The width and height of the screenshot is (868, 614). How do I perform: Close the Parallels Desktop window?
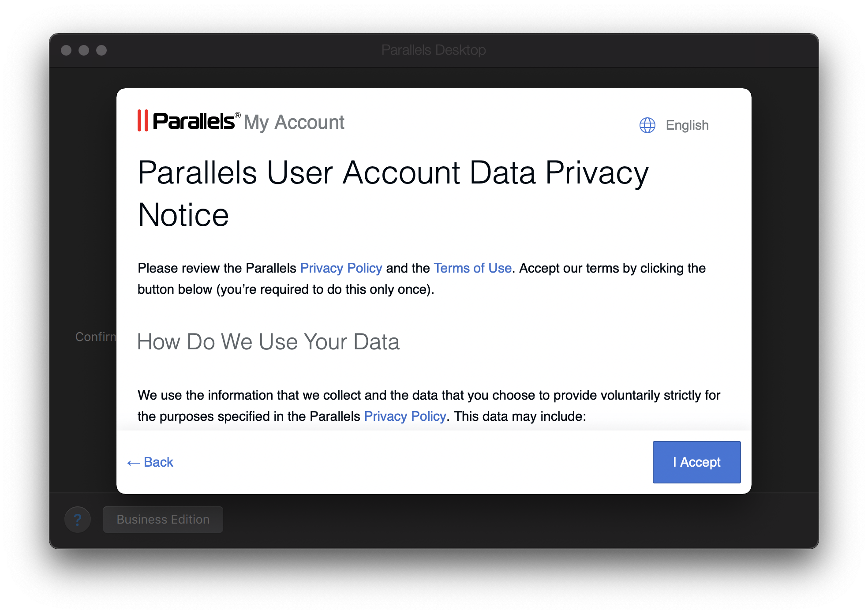[x=66, y=50]
